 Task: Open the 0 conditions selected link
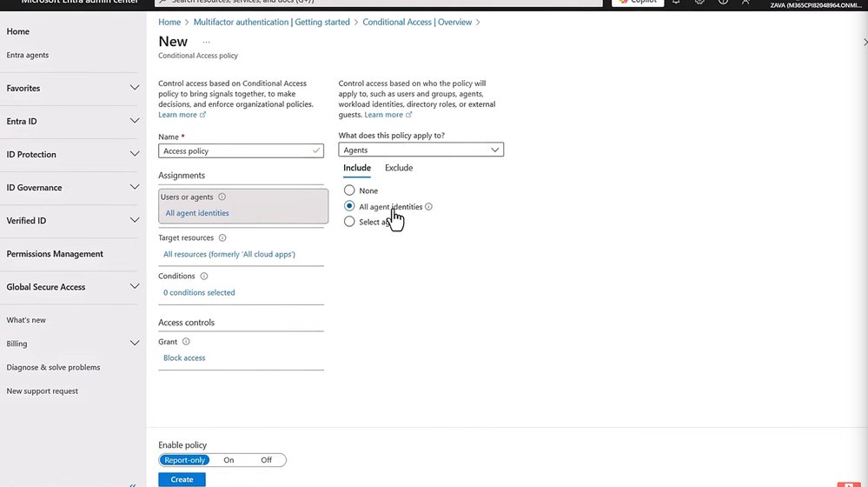[199, 292]
